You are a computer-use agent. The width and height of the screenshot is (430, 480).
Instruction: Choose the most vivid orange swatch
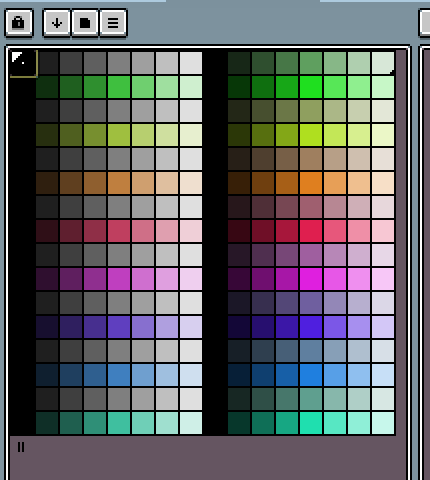(x=311, y=183)
